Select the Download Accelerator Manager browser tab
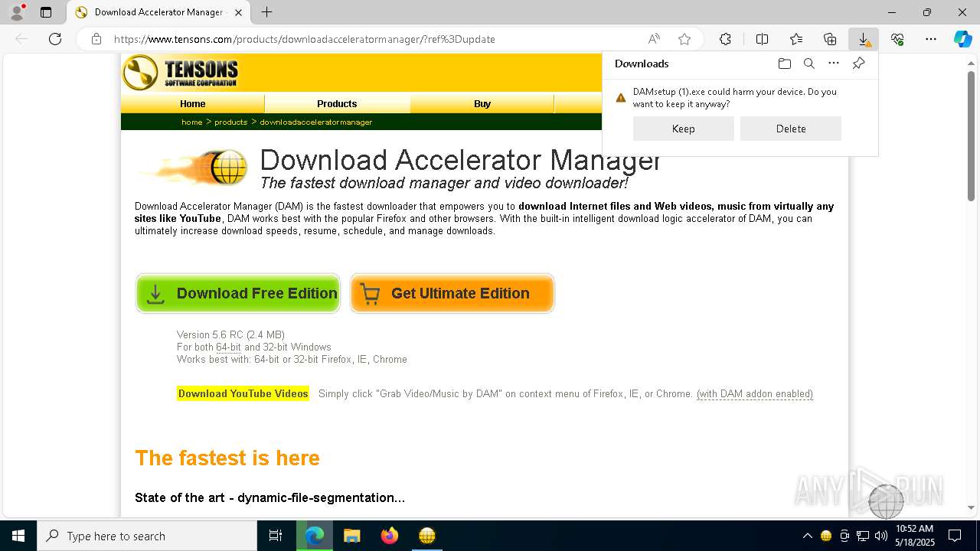 pyautogui.click(x=158, y=12)
